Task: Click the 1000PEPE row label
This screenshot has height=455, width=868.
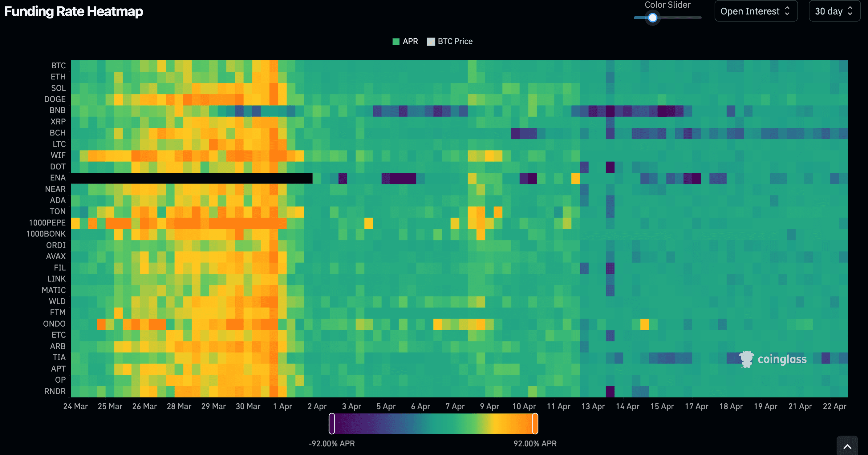Action: coord(47,223)
